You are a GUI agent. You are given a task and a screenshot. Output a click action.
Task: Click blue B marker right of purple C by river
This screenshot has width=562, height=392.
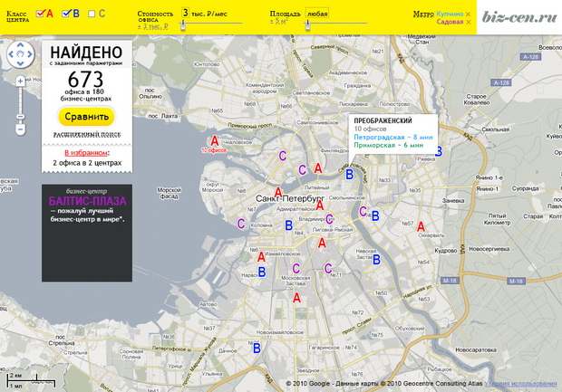pos(375,215)
